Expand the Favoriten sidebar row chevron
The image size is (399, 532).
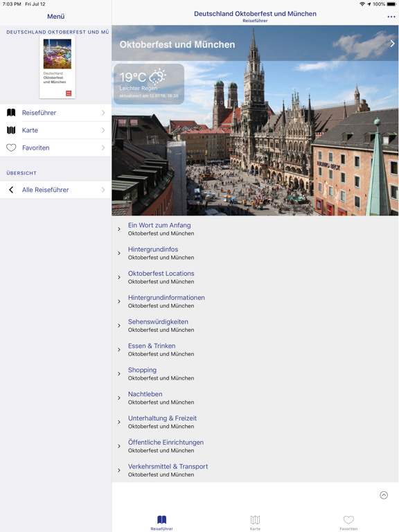pyautogui.click(x=103, y=148)
